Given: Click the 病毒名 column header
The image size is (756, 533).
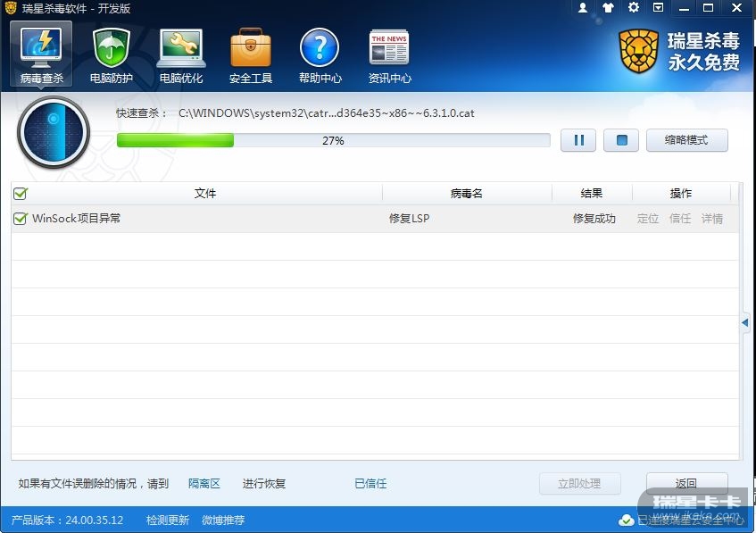Looking at the screenshot, I should coord(466,194).
